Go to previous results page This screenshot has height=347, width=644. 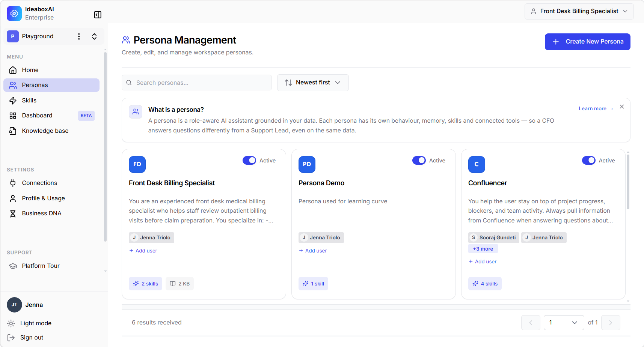pos(531,323)
